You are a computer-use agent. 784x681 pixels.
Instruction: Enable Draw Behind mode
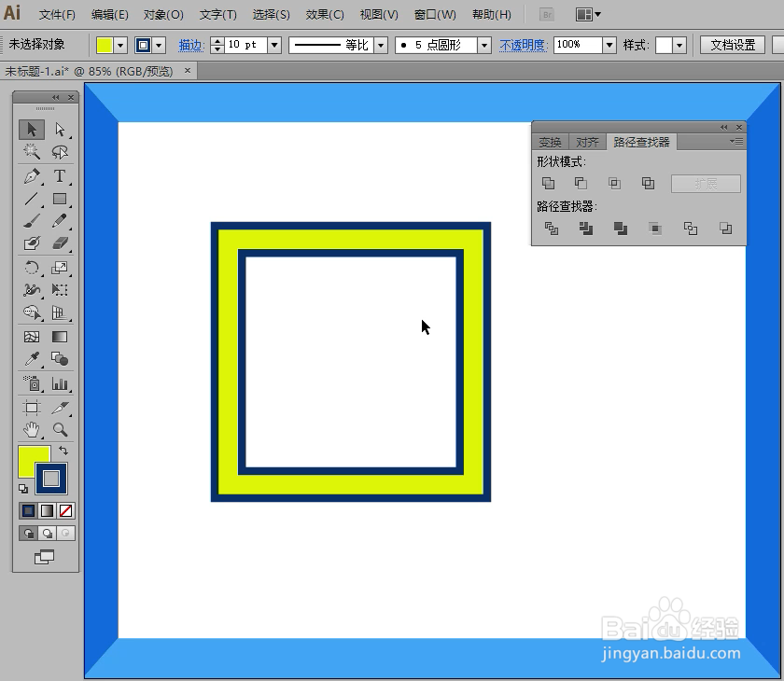[x=47, y=533]
